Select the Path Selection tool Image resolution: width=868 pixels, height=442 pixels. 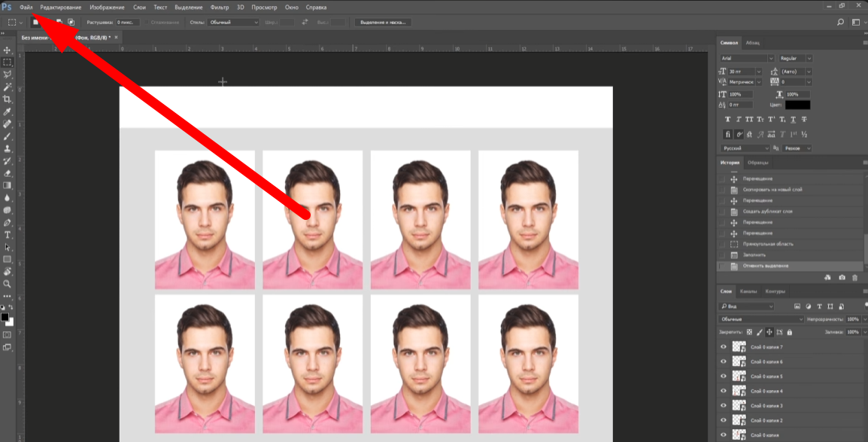tap(8, 247)
